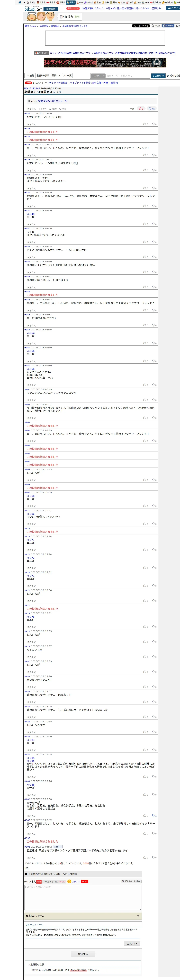Dislike post #947 with thumbs-down

coord(154,188)
